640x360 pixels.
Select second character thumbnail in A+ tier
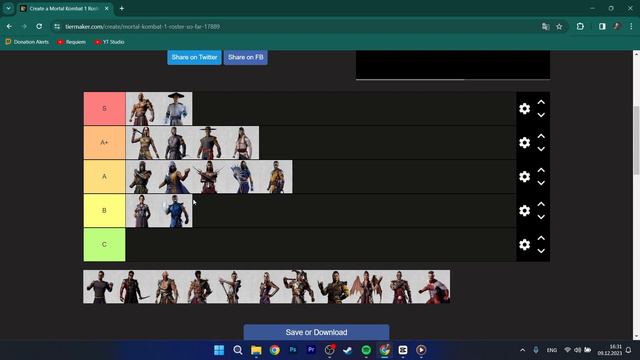pyautogui.click(x=176, y=142)
